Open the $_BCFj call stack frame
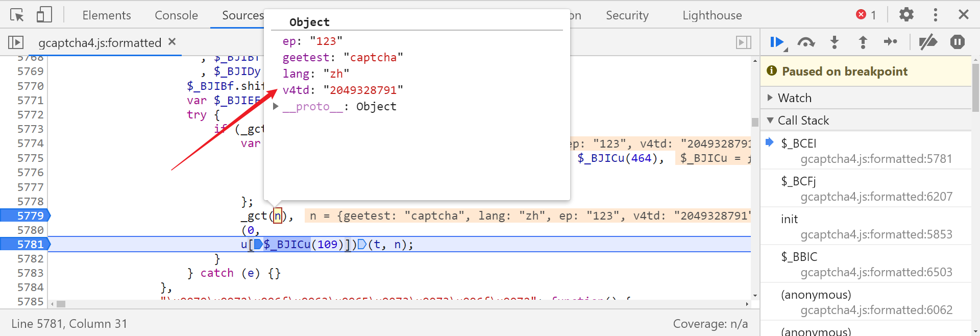 click(865, 188)
